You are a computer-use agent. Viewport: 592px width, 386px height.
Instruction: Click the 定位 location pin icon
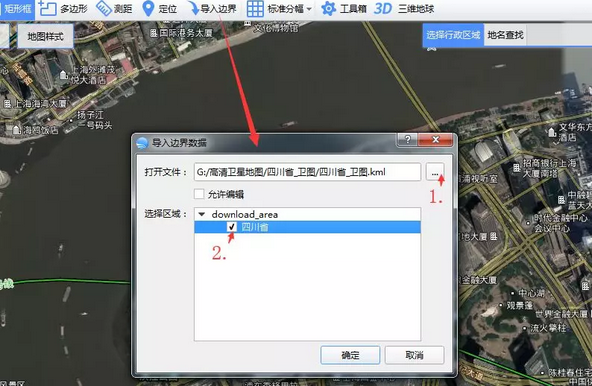coord(149,8)
